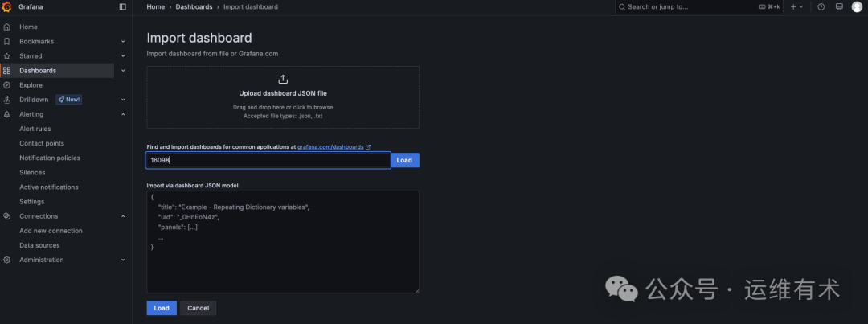Open Silences page

click(32, 173)
